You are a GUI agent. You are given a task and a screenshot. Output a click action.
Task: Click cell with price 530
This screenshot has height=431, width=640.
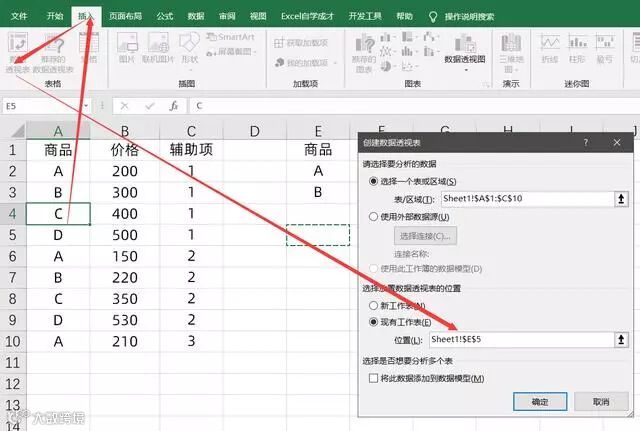point(124,320)
